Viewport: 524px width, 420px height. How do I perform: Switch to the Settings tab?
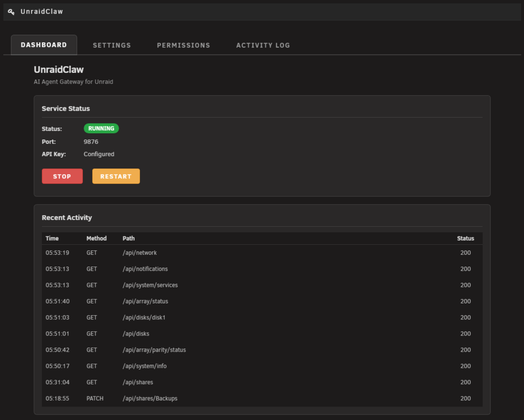(x=112, y=45)
